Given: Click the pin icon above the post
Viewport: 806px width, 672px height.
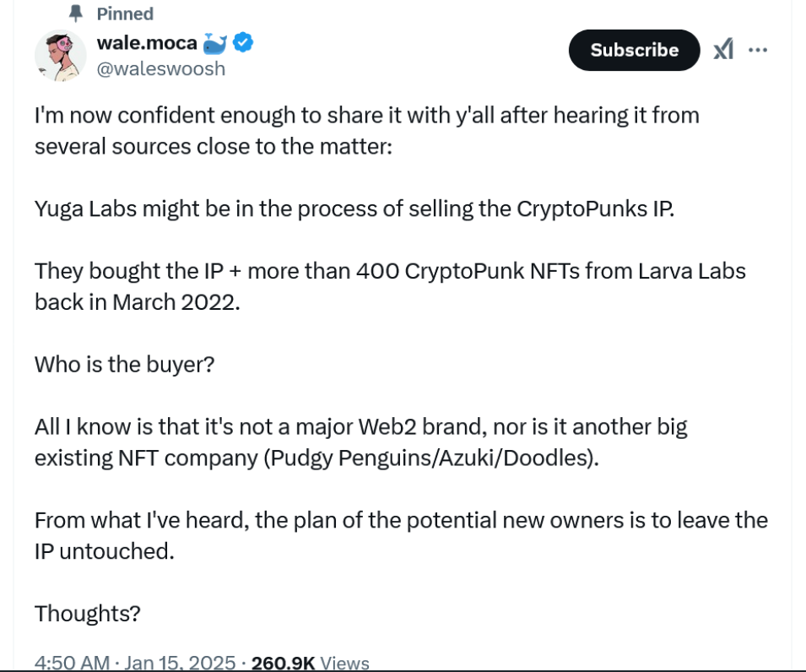Looking at the screenshot, I should click(77, 14).
